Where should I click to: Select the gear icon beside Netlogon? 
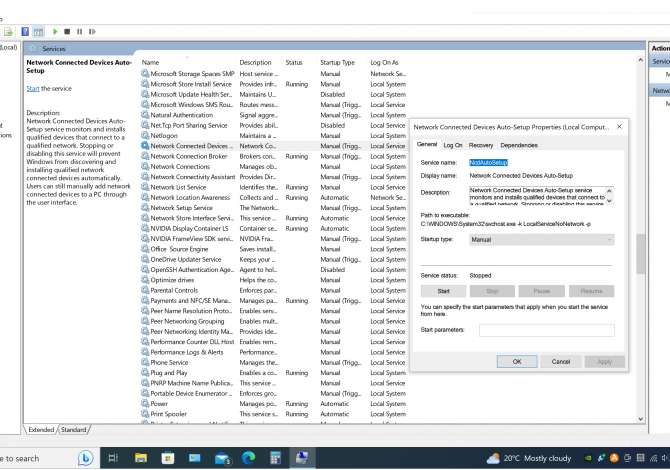point(145,135)
